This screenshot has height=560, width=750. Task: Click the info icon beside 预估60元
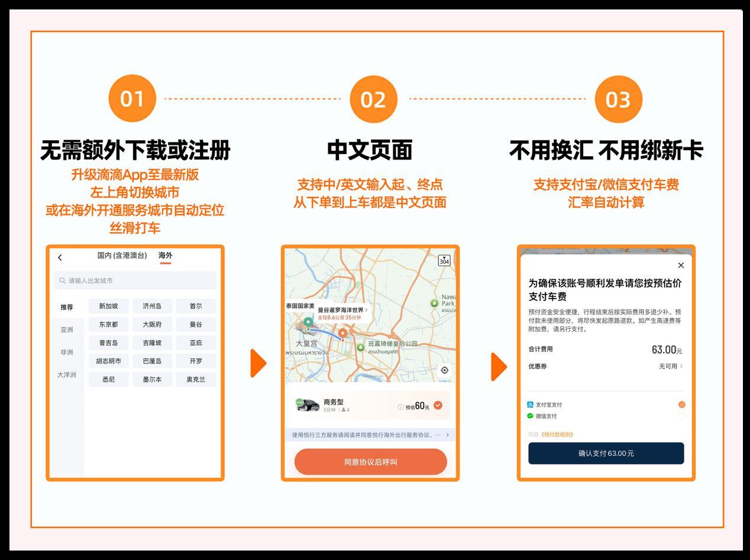[x=400, y=407]
